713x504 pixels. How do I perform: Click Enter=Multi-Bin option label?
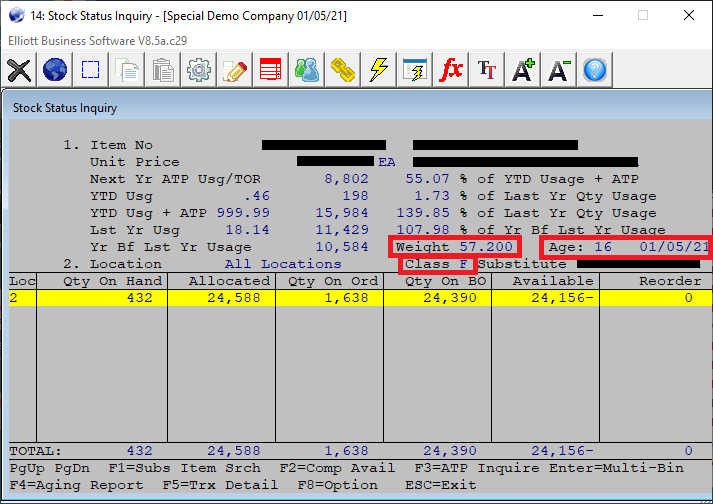[x=616, y=468]
